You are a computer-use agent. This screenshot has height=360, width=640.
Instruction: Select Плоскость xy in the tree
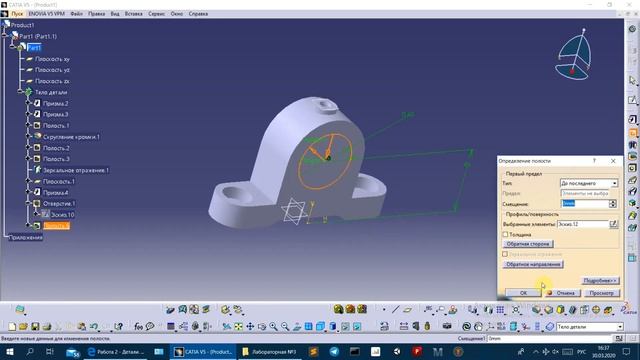pyautogui.click(x=52, y=59)
